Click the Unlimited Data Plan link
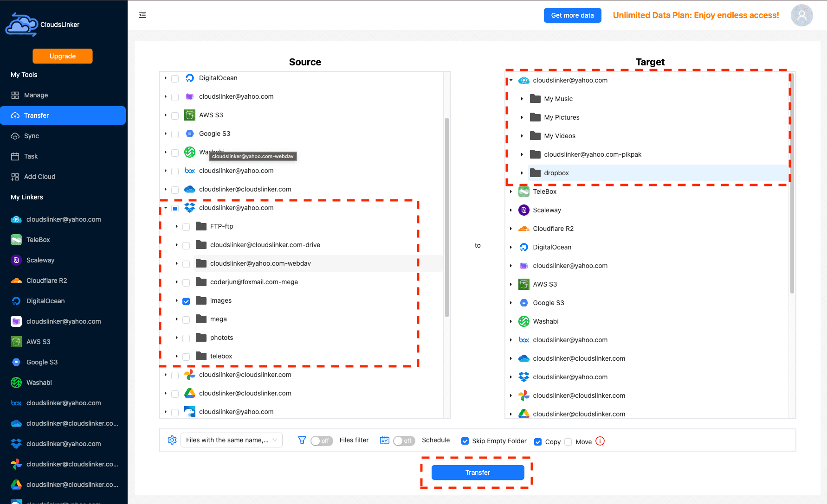Image resolution: width=827 pixels, height=504 pixels. (x=696, y=15)
